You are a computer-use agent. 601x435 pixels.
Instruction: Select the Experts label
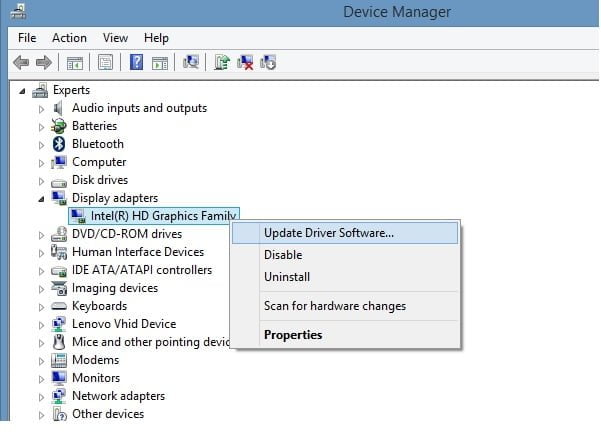tap(71, 90)
